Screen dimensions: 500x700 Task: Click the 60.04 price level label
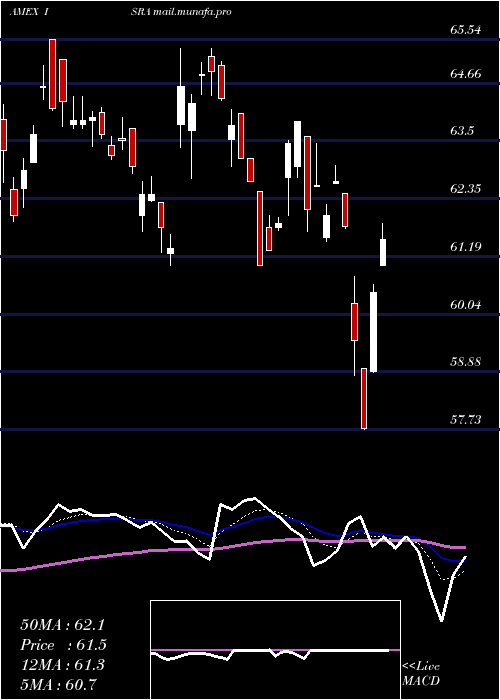pyautogui.click(x=466, y=305)
